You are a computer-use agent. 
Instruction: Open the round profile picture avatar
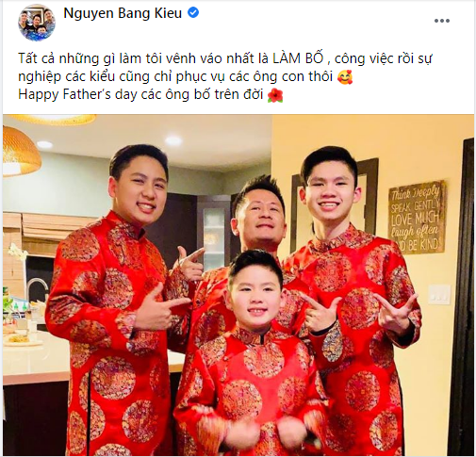click(37, 23)
